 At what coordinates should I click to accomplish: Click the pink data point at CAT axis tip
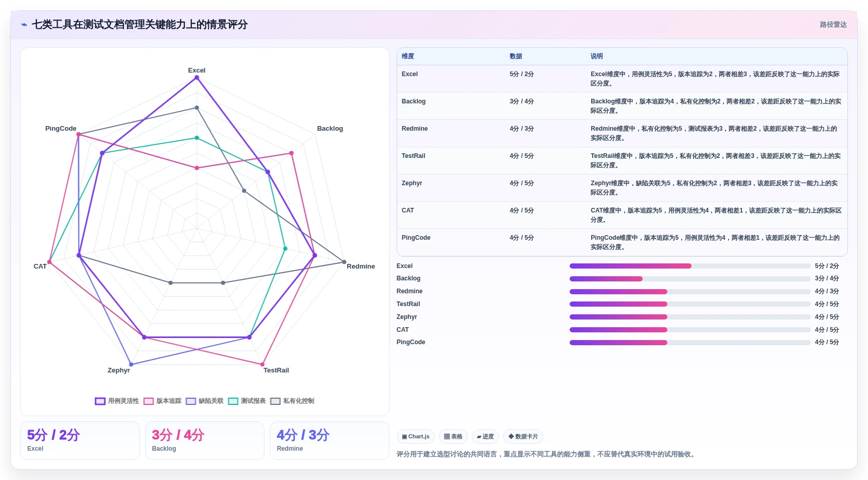[x=49, y=262]
